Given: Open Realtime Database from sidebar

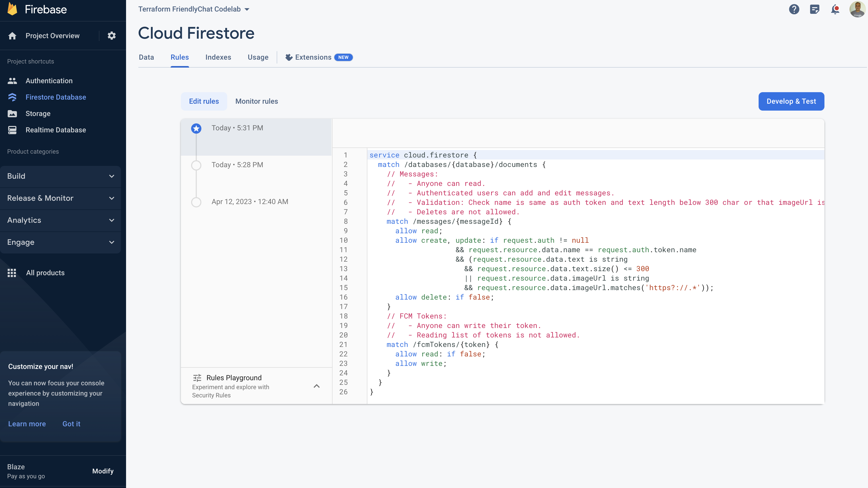Looking at the screenshot, I should 55,130.
